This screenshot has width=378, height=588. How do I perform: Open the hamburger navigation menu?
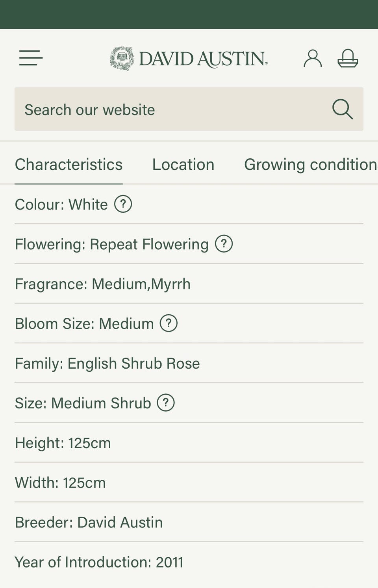[x=31, y=58]
